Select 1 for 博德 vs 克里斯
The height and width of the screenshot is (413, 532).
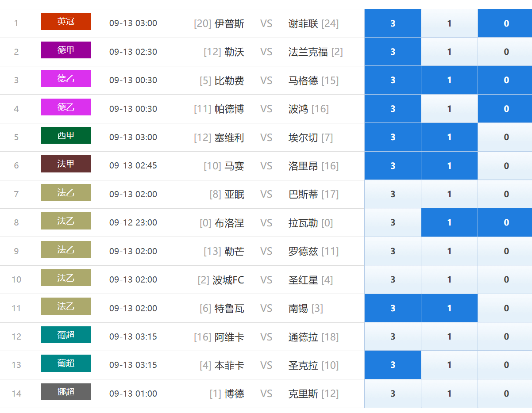449,394
